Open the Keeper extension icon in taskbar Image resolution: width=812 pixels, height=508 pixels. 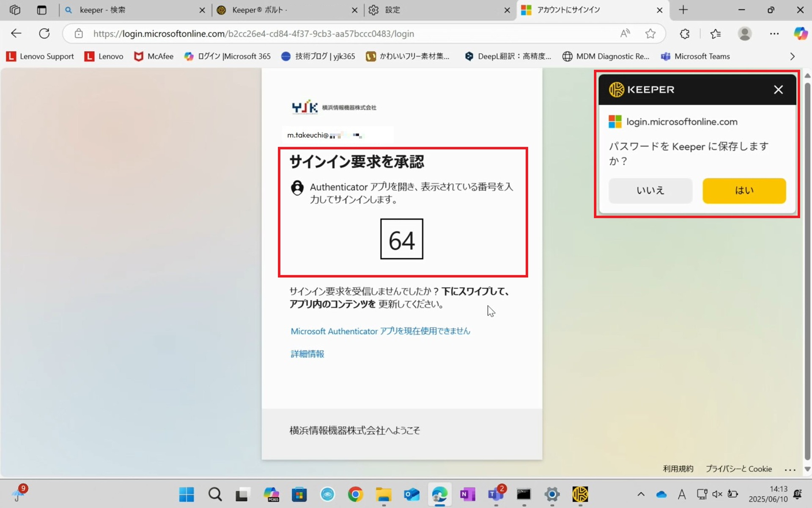pos(579,494)
